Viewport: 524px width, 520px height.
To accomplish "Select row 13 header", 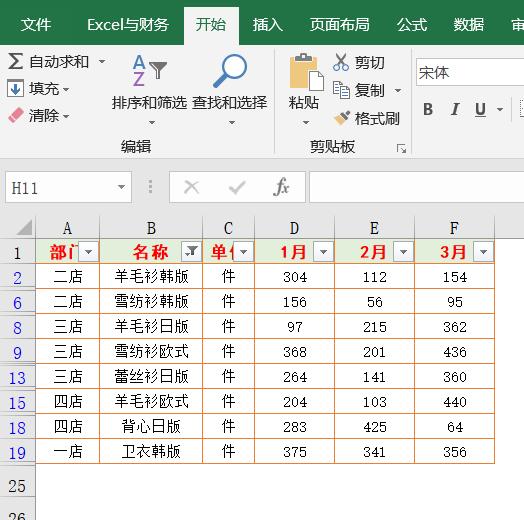I will (17, 377).
